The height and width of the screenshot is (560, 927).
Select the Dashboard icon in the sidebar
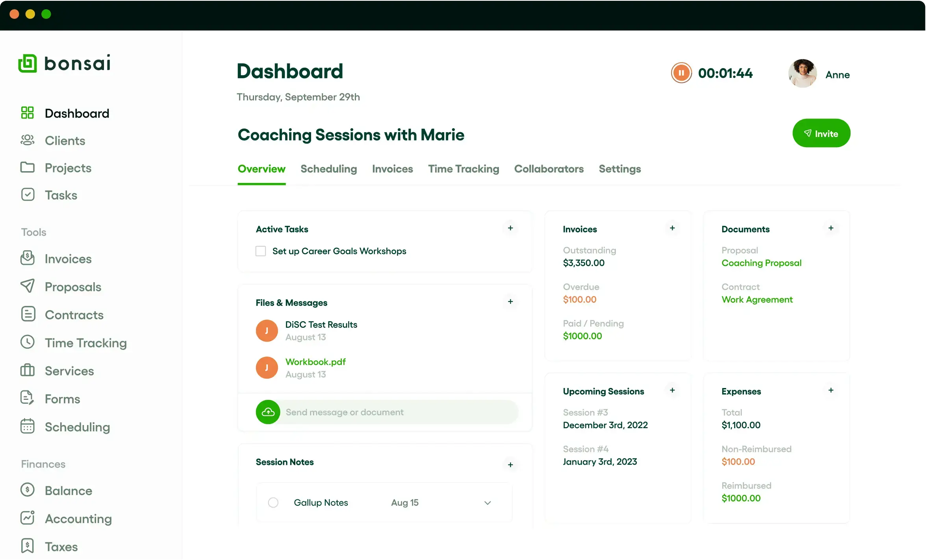[x=28, y=113]
